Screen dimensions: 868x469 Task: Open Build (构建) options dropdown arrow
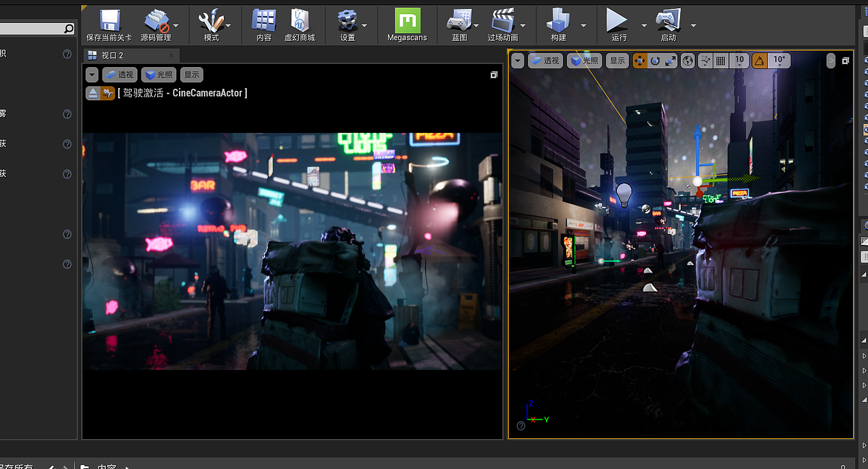click(x=583, y=26)
